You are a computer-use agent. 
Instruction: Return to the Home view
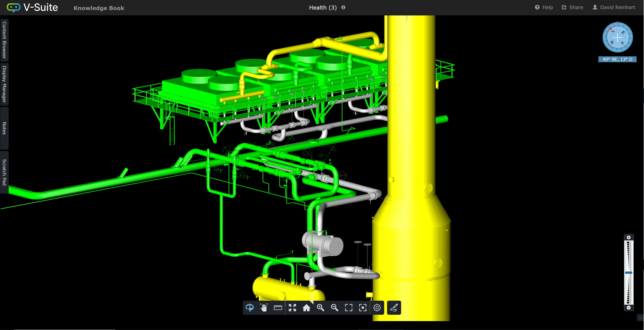[x=307, y=308]
